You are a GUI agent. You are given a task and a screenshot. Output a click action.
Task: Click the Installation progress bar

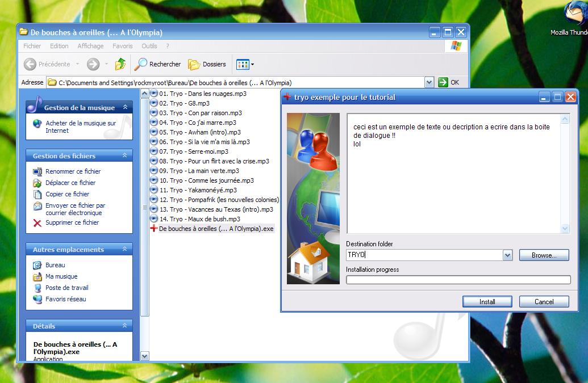click(x=458, y=280)
